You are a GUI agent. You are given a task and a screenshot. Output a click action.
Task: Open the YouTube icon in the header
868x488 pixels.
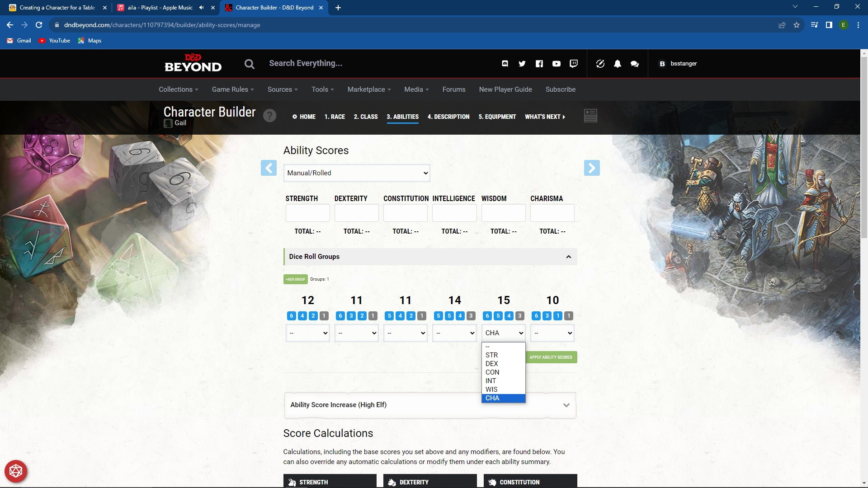pyautogui.click(x=557, y=64)
